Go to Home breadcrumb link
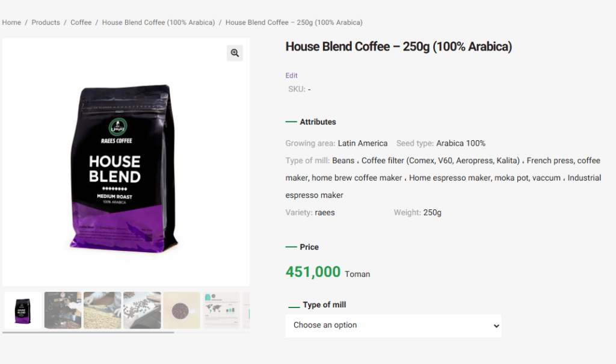The image size is (616, 364). (x=11, y=22)
